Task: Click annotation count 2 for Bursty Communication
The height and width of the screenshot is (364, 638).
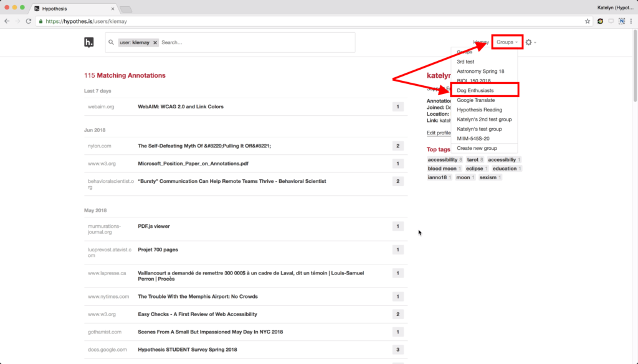Action: [x=398, y=181]
